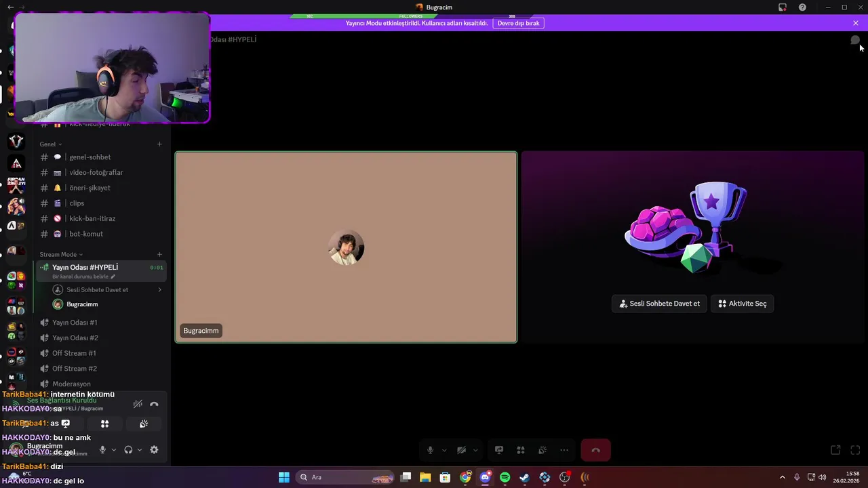The image size is (868, 488).
Task: Collapse the Genel channel category
Action: tap(51, 144)
